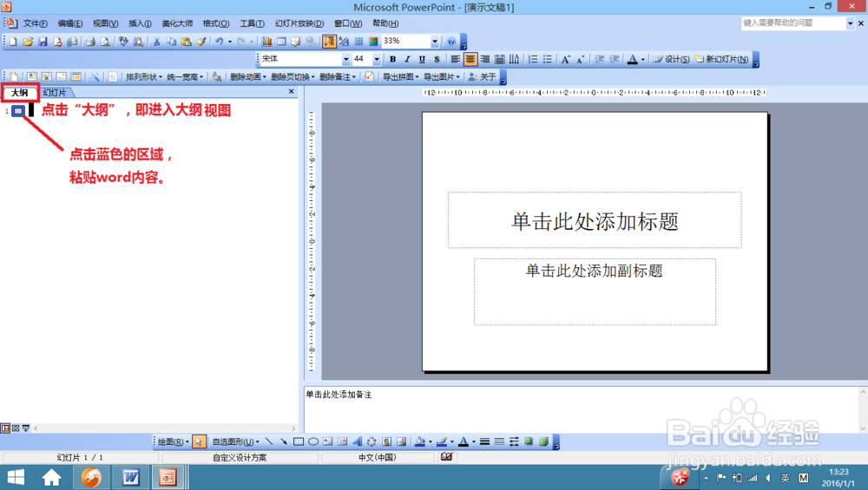
Task: Open the Windows Start button
Action: click(x=16, y=477)
